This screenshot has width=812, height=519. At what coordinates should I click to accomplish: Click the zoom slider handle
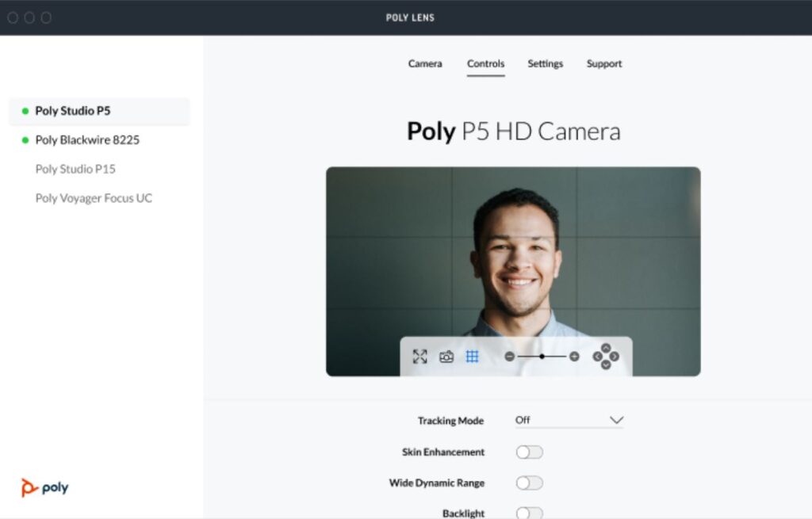542,357
